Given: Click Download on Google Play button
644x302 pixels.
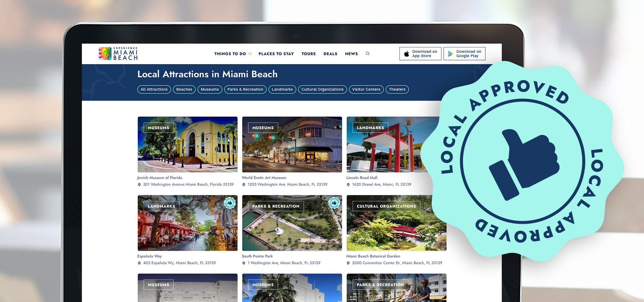Looking at the screenshot, I should coord(465,54).
